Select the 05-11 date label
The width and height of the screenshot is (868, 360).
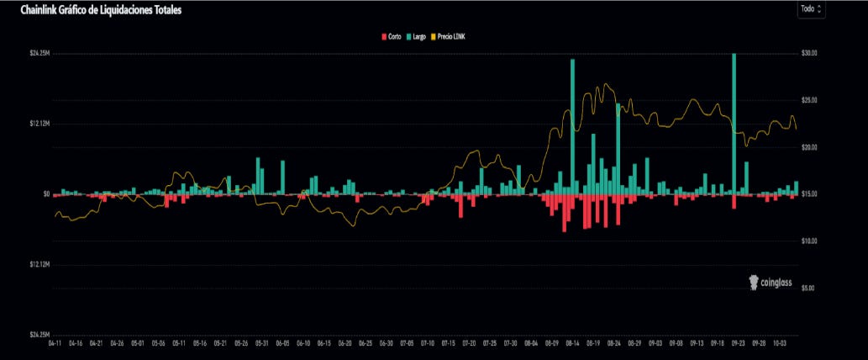pos(179,343)
